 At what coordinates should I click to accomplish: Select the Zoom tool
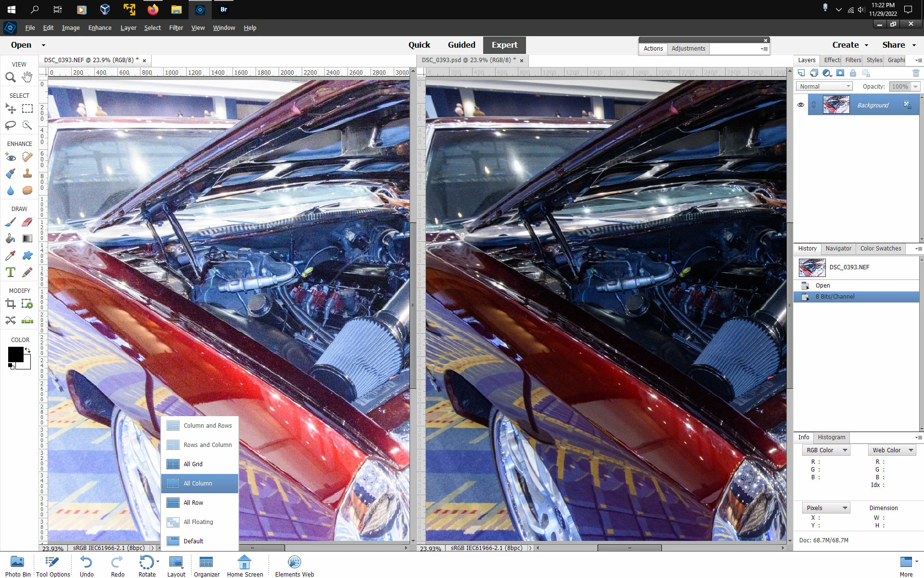point(10,77)
